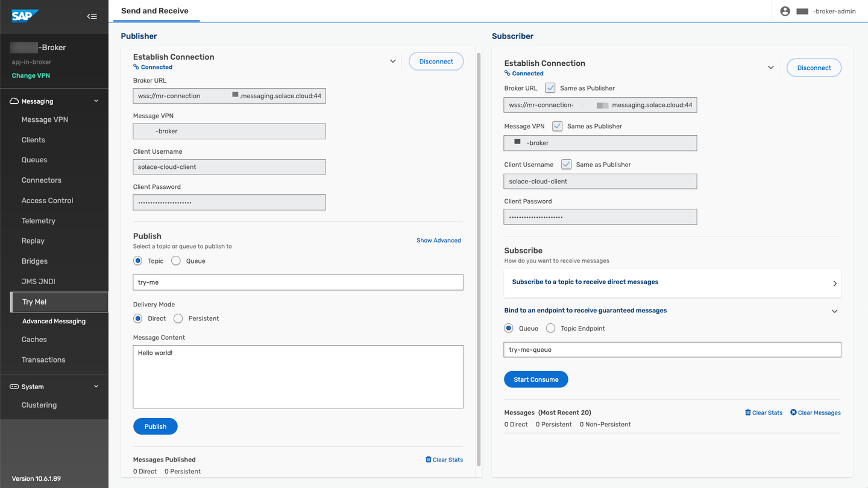868x488 pixels.
Task: Collapse Publisher Establish Connection chevron
Action: point(393,62)
